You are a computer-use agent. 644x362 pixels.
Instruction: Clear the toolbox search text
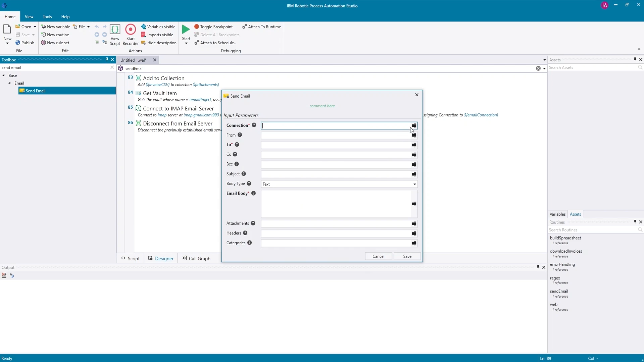coord(112,67)
